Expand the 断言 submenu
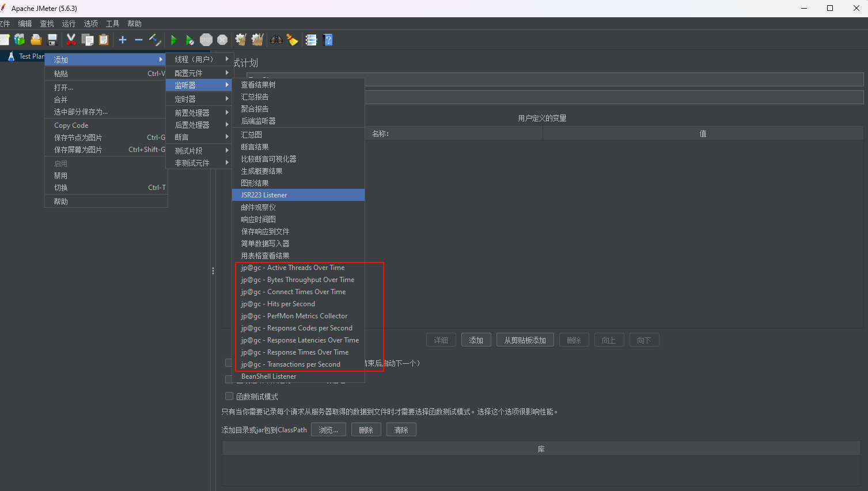 tap(200, 137)
